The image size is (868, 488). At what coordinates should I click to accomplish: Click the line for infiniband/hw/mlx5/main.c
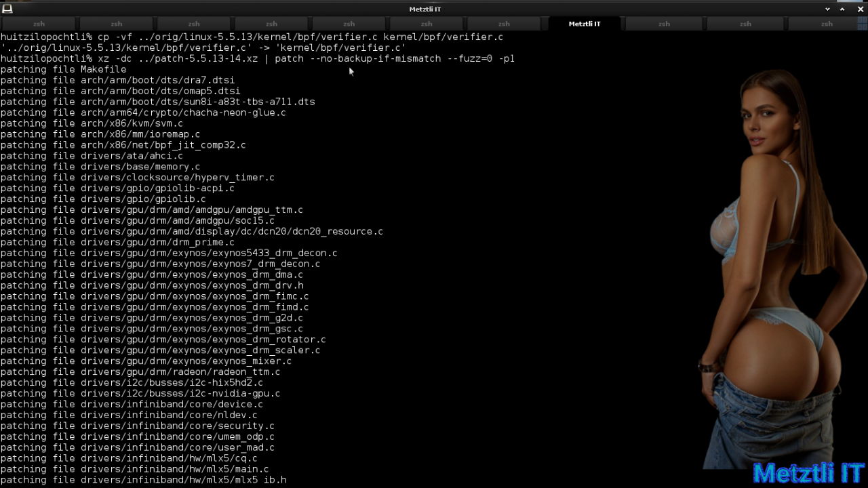point(134,470)
